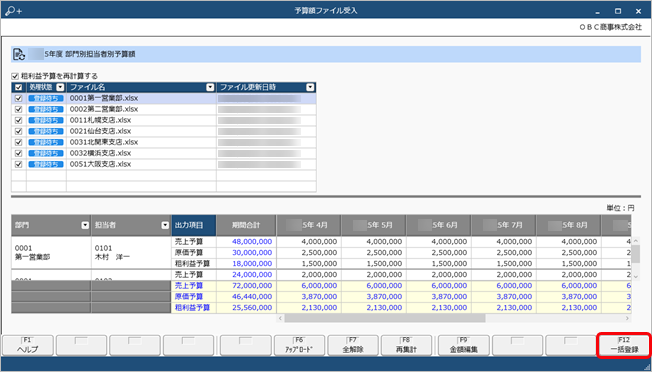This screenshot has width=652, height=372.
Task: Click the F6 アップロード button
Action: click(x=299, y=345)
